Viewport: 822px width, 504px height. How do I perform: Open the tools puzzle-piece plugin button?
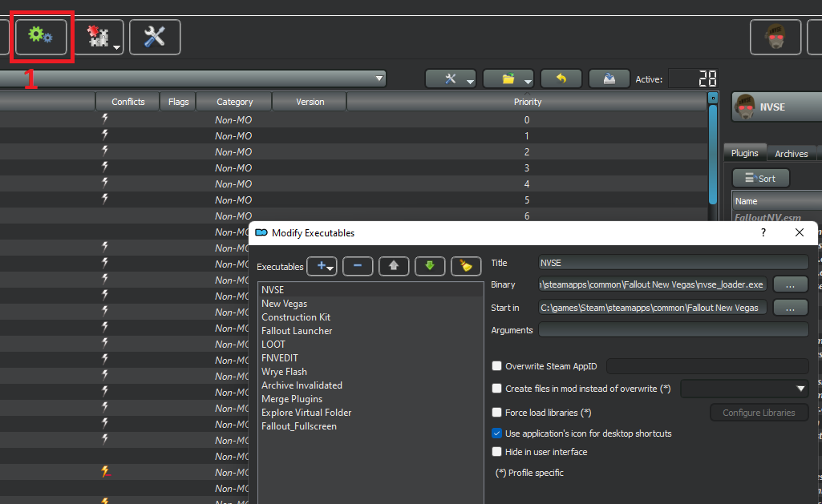pos(99,37)
